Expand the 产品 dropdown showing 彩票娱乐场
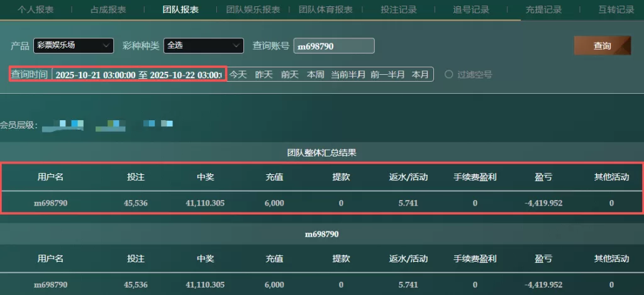This screenshot has height=295, width=644. [x=74, y=46]
